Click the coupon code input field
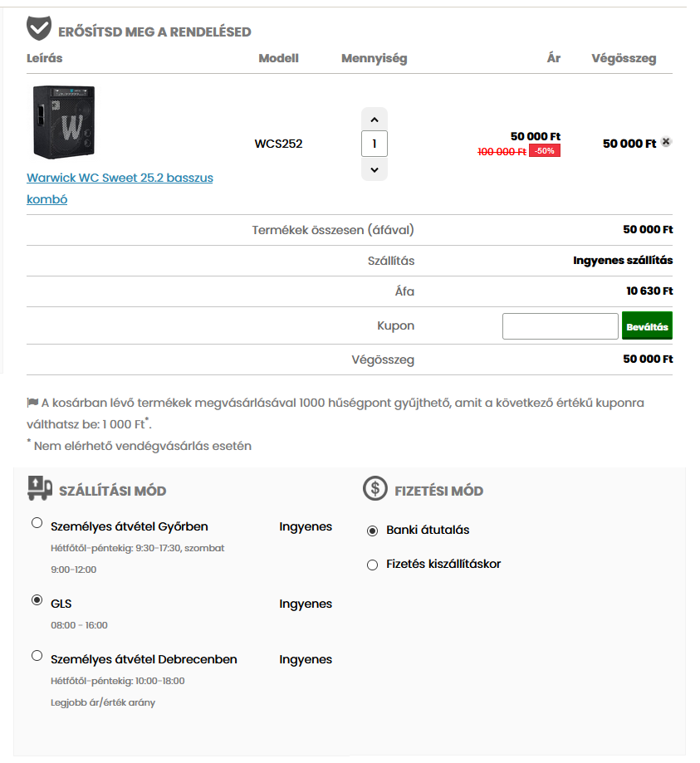Image resolution: width=700 pixels, height=763 pixels. 560,326
